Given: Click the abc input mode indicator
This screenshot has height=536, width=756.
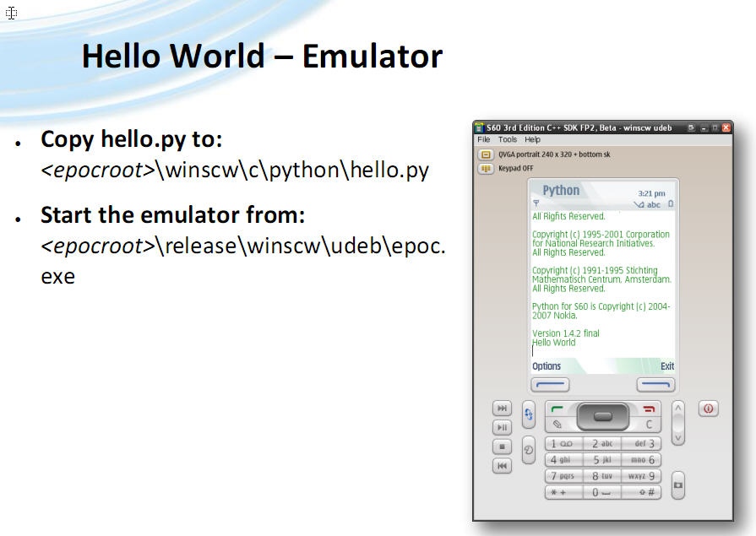Looking at the screenshot, I should (653, 205).
